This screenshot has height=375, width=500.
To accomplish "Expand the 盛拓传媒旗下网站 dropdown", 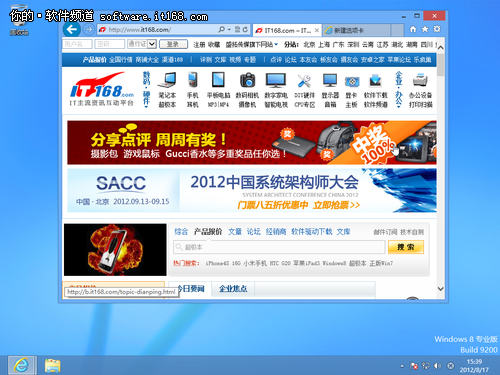I will pyautogui.click(x=252, y=44).
